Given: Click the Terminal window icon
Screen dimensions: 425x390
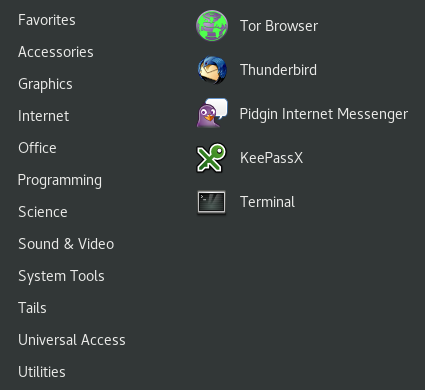Looking at the screenshot, I should (211, 202).
